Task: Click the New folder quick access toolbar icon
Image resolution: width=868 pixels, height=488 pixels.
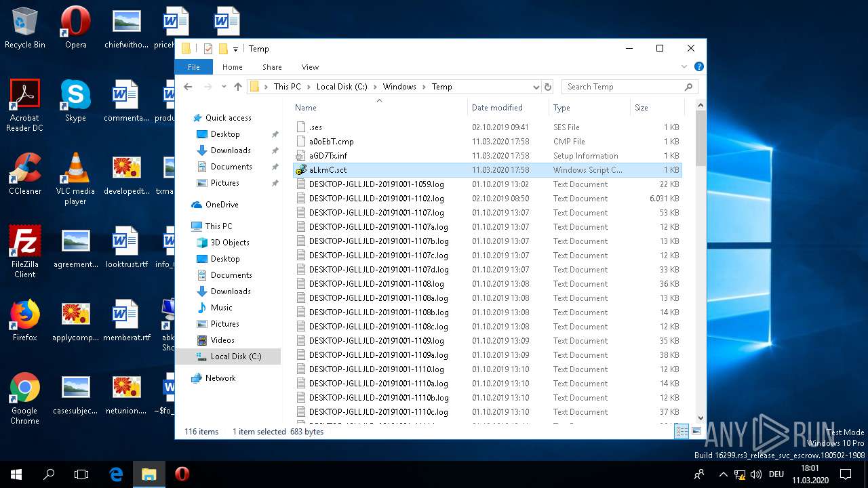Action: (x=223, y=49)
